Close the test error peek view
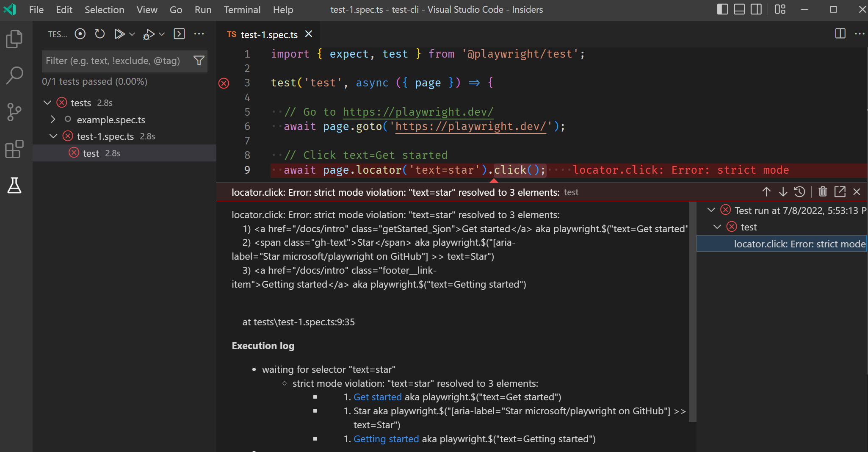Image resolution: width=868 pixels, height=452 pixels. pyautogui.click(x=857, y=192)
